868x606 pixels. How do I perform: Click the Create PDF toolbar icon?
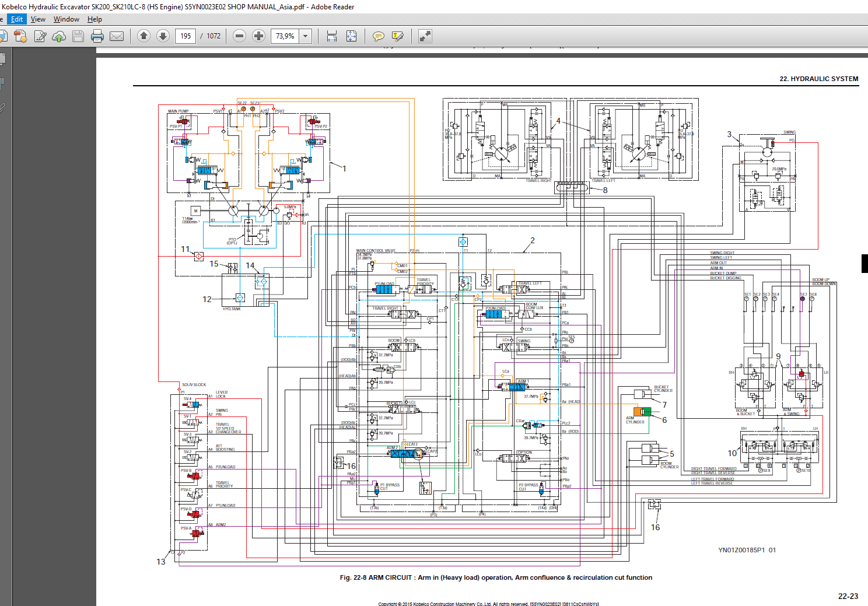tap(20, 36)
